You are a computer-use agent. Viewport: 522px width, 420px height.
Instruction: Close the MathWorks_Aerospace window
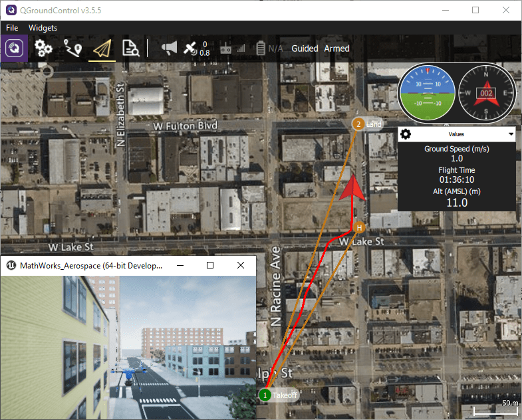coord(241,265)
